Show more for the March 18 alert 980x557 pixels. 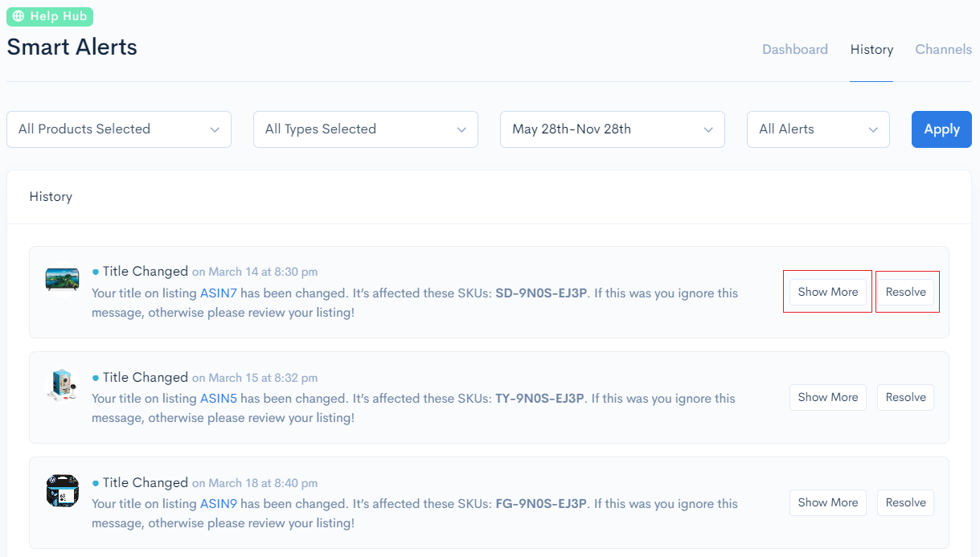pos(828,502)
